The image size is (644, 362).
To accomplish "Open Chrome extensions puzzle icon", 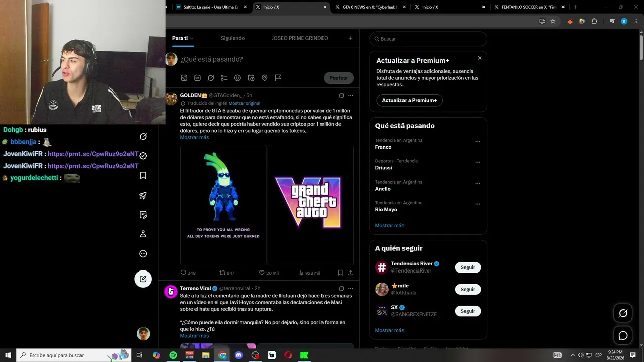I will pos(594,21).
